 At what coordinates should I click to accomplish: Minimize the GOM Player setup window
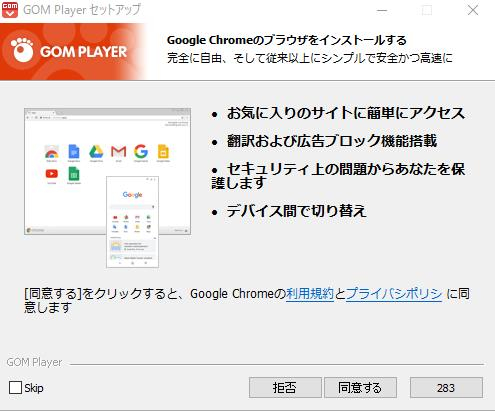[382, 10]
